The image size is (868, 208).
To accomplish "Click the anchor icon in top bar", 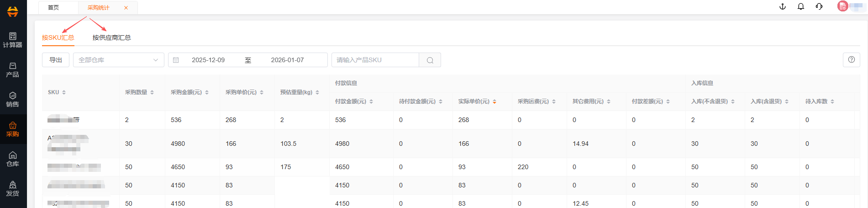I will click(x=783, y=6).
